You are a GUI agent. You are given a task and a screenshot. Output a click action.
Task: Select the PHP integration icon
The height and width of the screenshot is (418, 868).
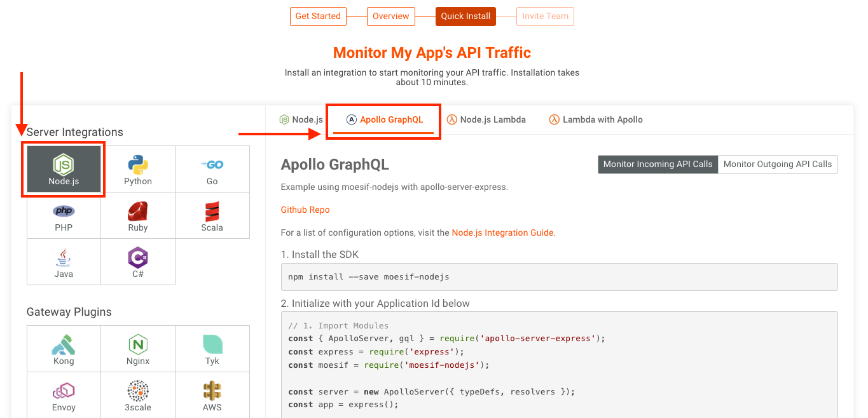(63, 215)
